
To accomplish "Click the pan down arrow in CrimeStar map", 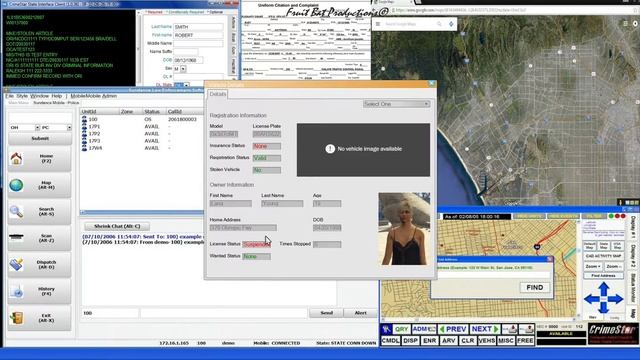I will coord(604,309).
